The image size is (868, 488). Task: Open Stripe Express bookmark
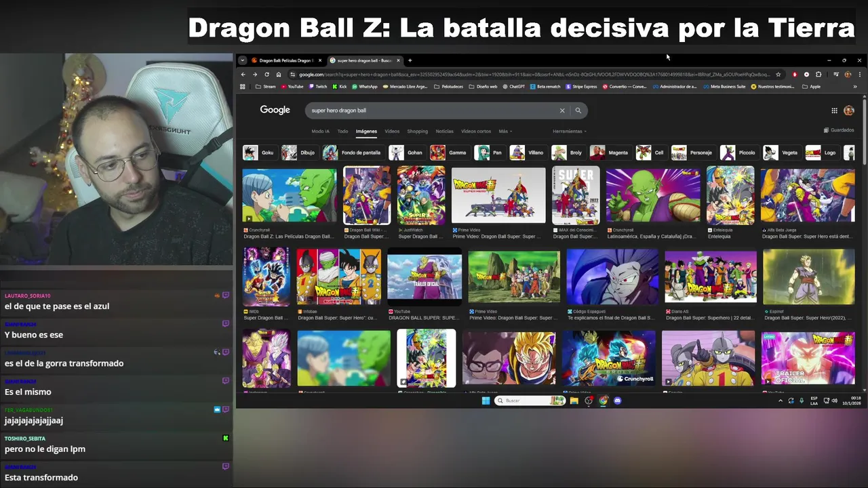(x=580, y=87)
